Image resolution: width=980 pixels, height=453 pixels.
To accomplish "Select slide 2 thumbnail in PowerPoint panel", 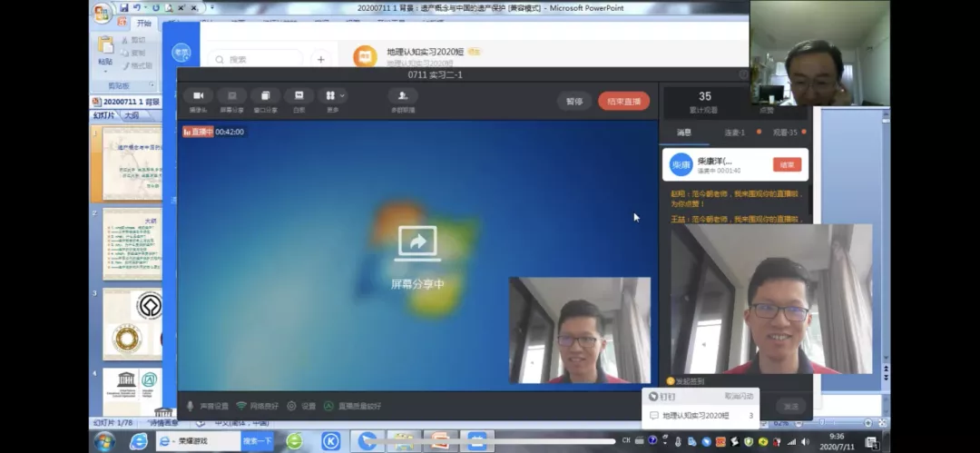I will (x=132, y=243).
